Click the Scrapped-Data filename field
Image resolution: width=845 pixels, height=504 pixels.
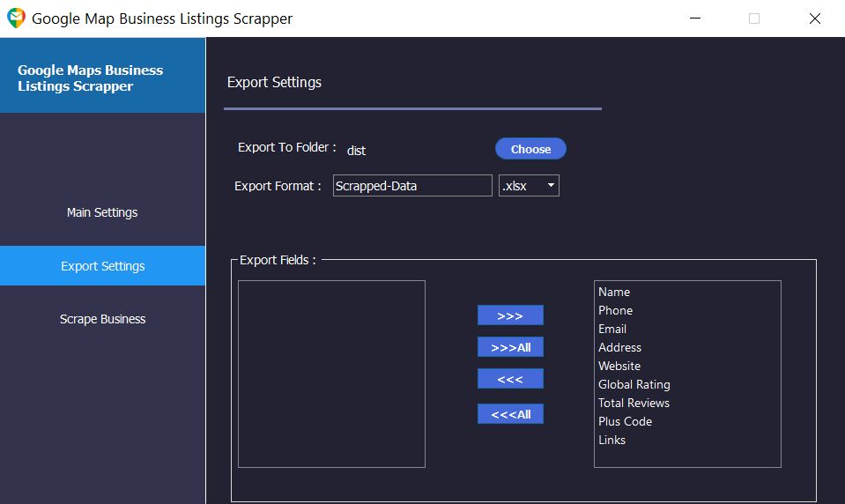[x=412, y=185]
